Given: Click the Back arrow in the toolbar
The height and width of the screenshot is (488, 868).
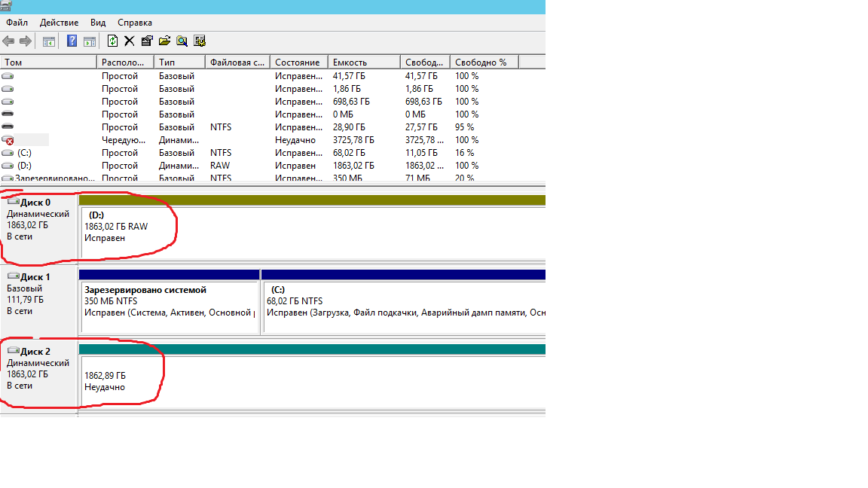Looking at the screenshot, I should click(x=9, y=41).
